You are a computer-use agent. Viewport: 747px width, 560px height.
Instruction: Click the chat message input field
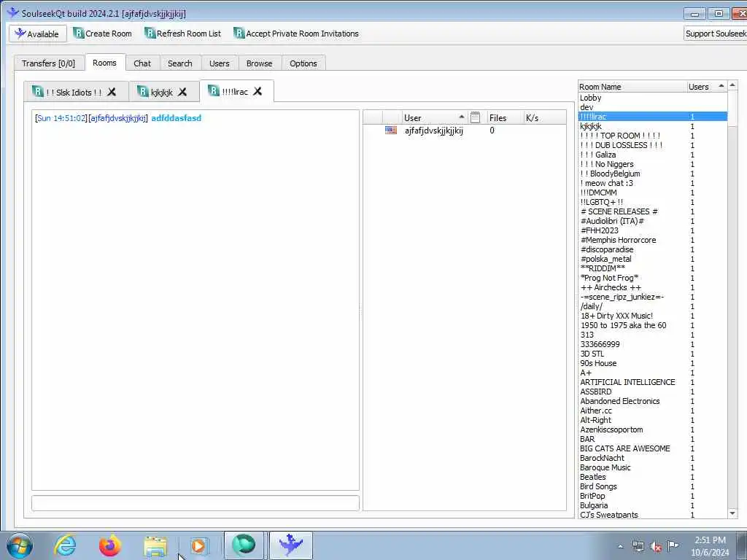click(x=196, y=503)
